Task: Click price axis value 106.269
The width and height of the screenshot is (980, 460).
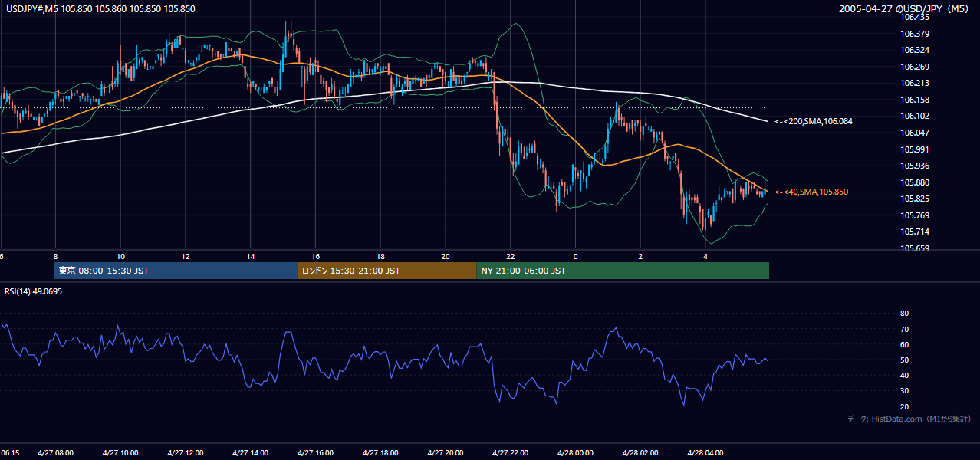Action: tap(915, 67)
